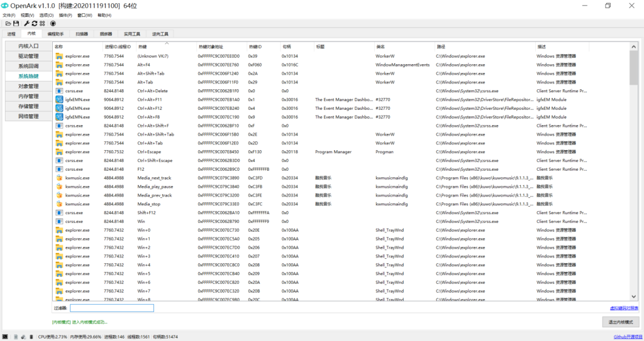
Task: Open the 存储管理 side panel
Action: tap(28, 106)
